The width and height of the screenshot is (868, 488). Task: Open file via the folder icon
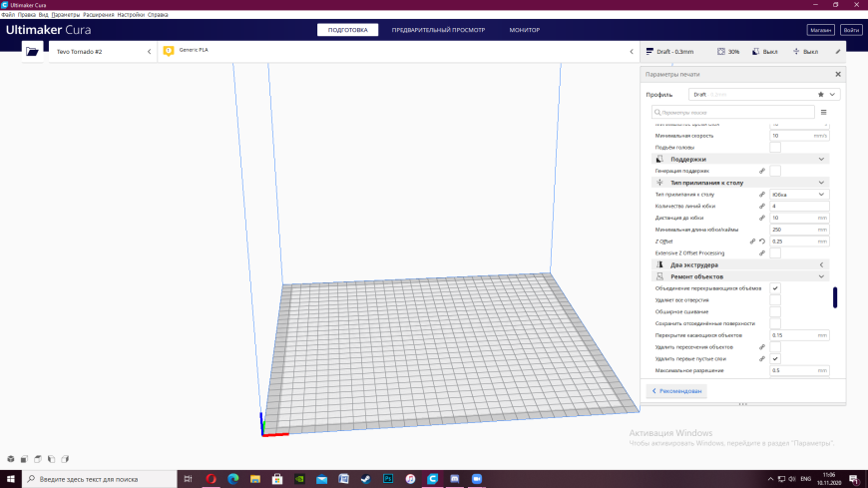click(32, 52)
